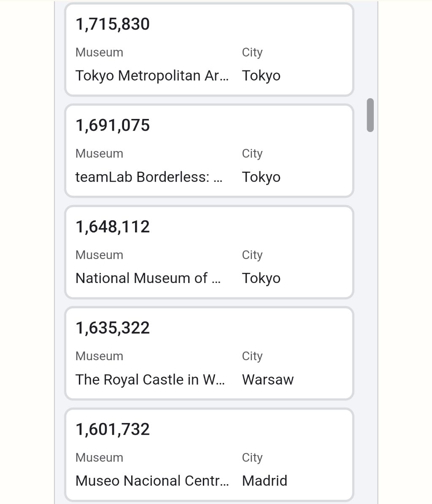
Task: Click the 1,715,830 visitor count
Action: (113, 24)
